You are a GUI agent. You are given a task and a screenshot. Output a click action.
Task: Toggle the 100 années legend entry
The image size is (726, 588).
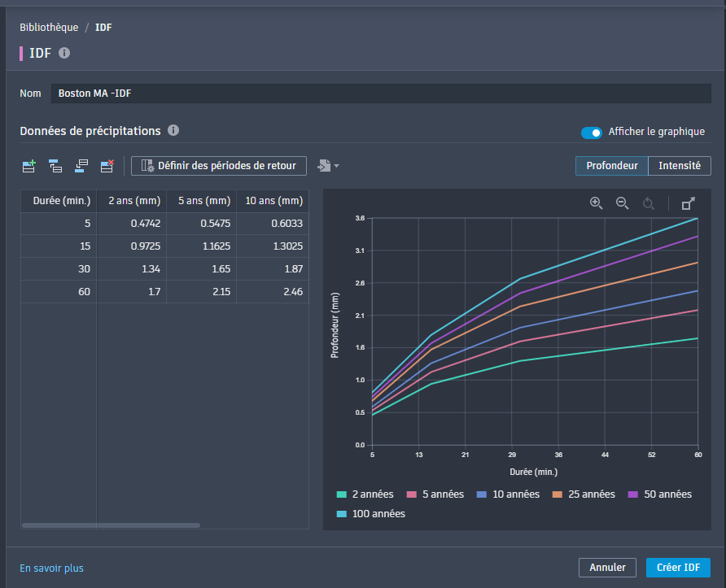[x=371, y=513]
